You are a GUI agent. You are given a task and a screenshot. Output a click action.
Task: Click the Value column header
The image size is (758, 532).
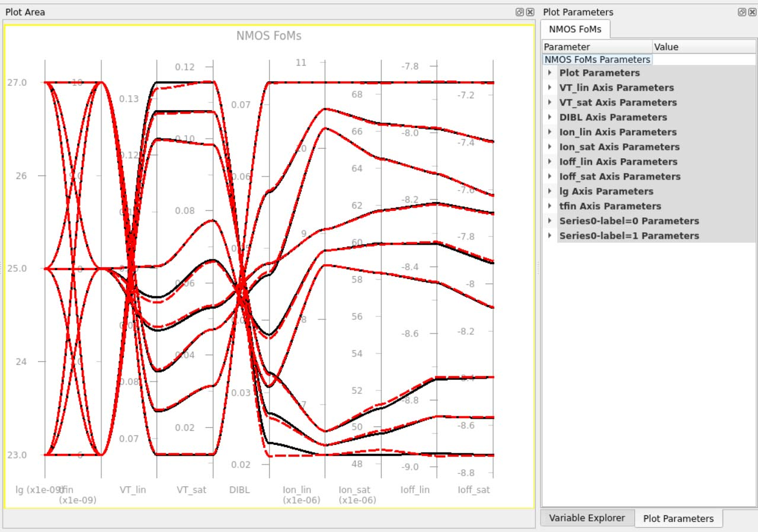click(x=703, y=47)
